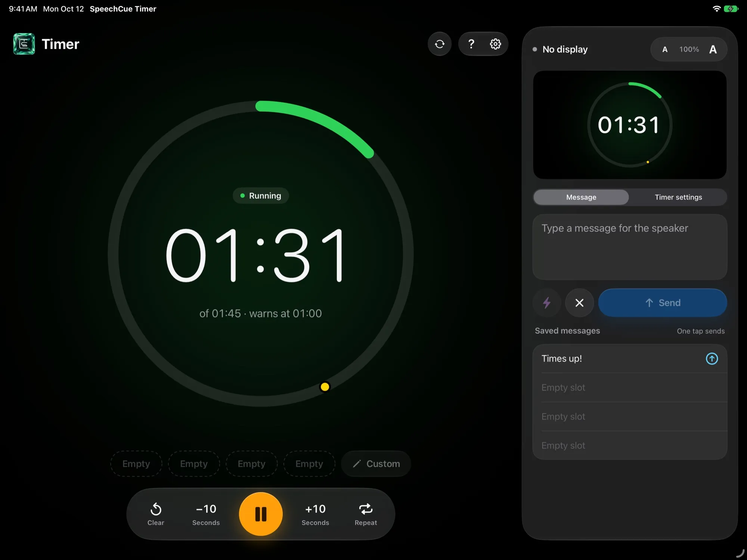Clear message with the X button

point(579,303)
